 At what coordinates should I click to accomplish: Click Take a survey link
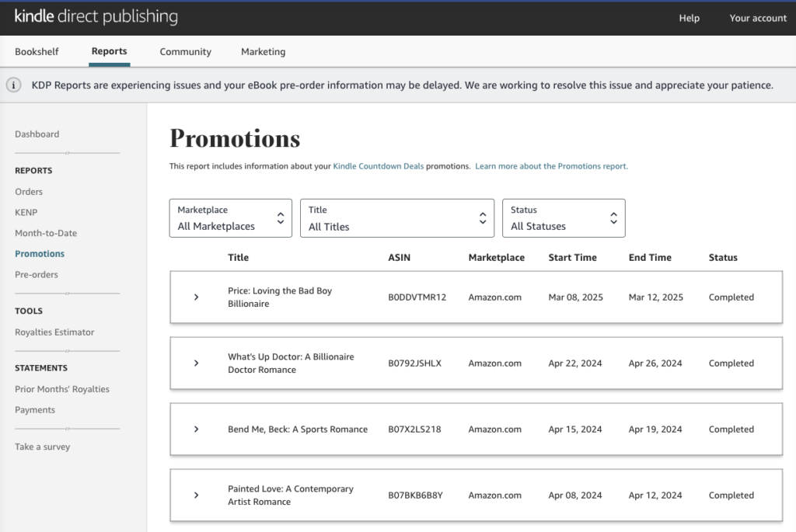tap(42, 447)
